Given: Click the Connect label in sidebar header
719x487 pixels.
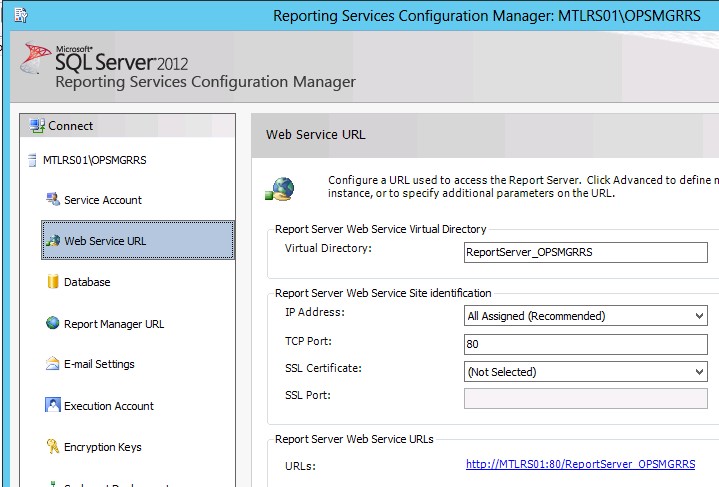Looking at the screenshot, I should point(70,126).
